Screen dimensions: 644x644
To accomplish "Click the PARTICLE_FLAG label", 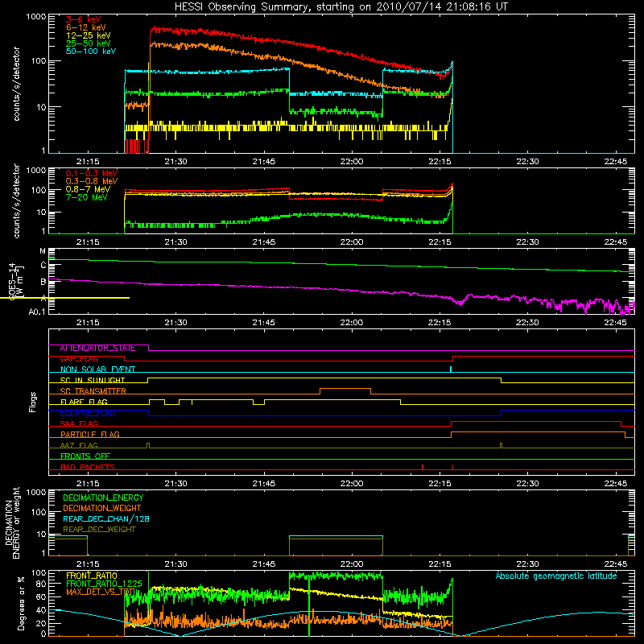I will pyautogui.click(x=90, y=434).
